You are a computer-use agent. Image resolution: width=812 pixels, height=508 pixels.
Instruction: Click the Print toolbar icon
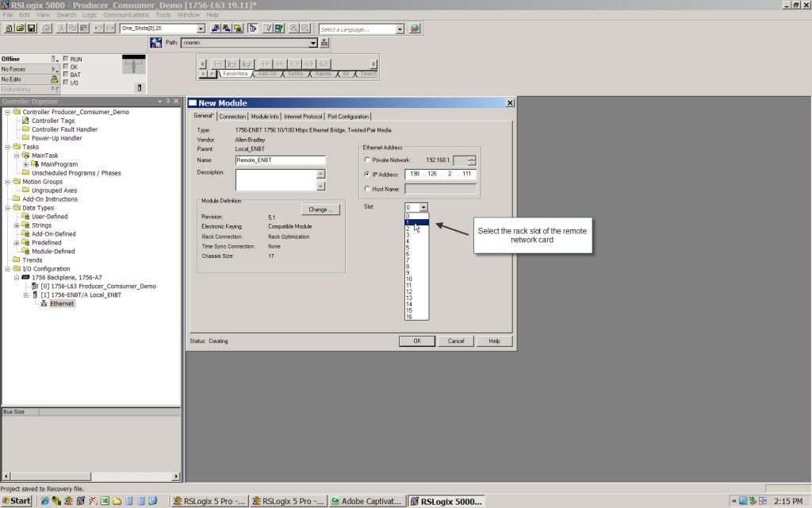46,29
